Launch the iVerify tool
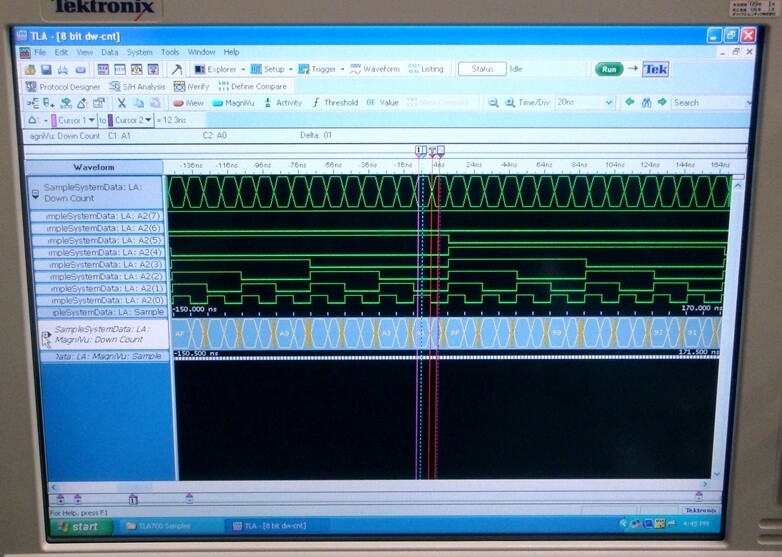 192,86
